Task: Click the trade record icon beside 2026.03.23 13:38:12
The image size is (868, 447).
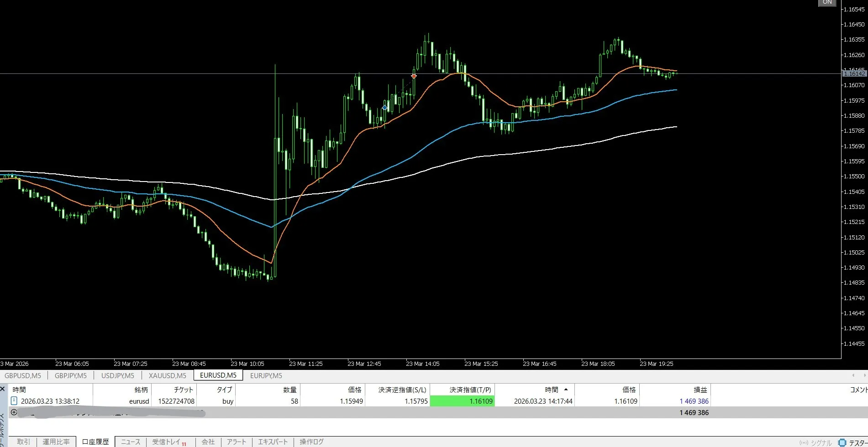Action: pos(14,401)
